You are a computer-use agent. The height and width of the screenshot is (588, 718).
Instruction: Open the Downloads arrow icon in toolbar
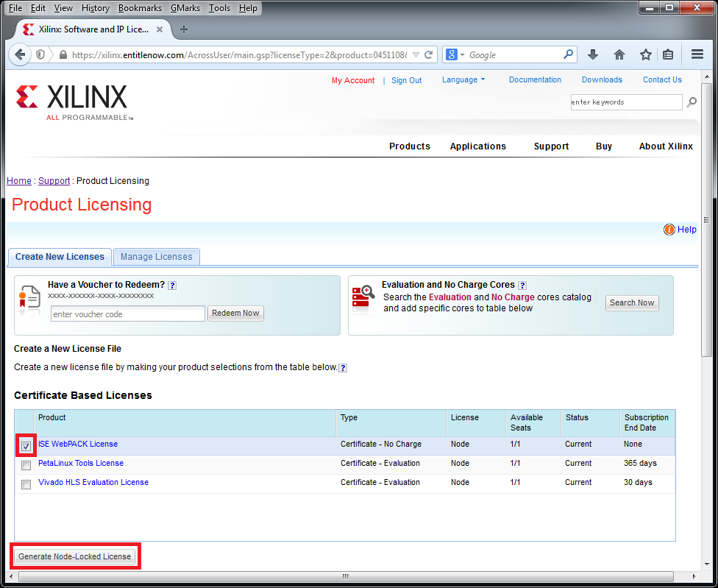pyautogui.click(x=592, y=55)
